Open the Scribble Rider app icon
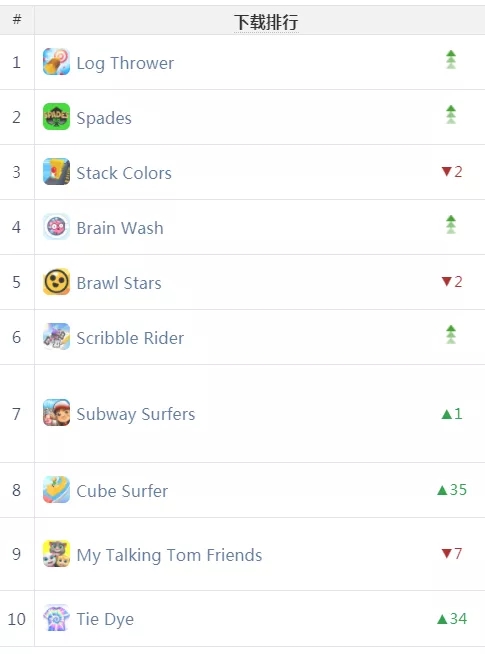 click(56, 337)
